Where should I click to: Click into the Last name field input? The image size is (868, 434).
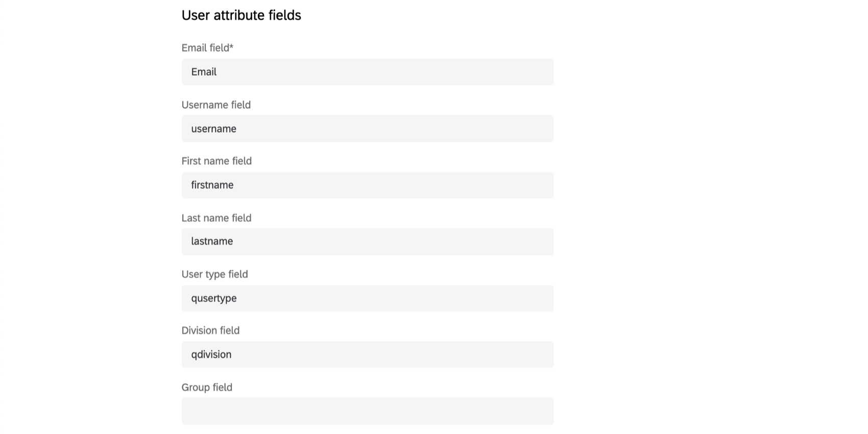pos(368,242)
